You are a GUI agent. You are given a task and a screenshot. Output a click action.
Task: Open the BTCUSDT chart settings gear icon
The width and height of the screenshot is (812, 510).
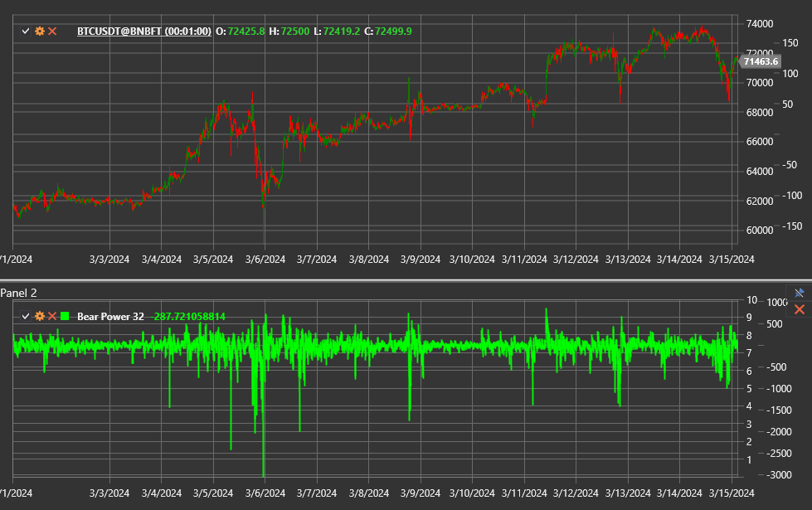[38, 32]
